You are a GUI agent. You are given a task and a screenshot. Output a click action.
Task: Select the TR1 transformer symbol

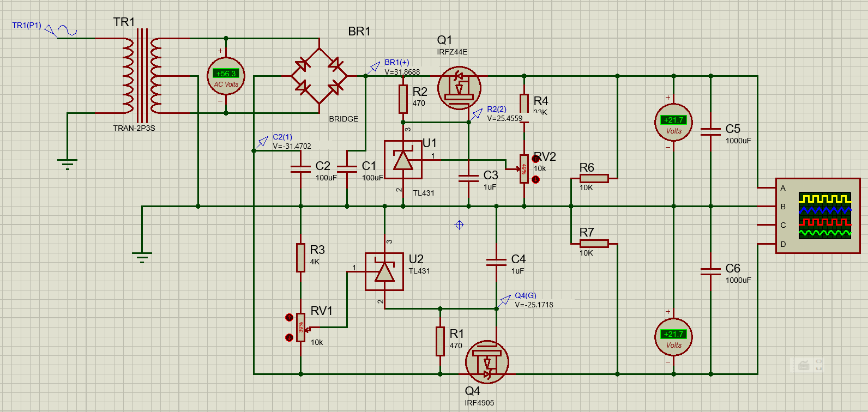click(142, 76)
